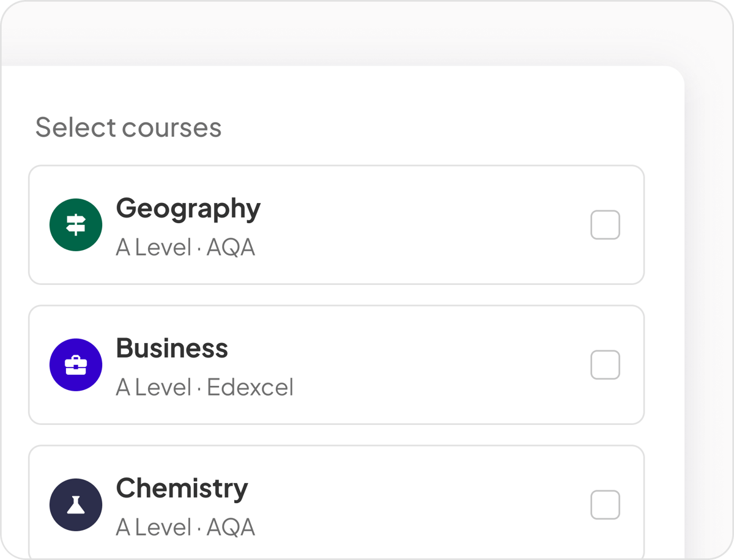Click the 'A Level · AQA' text under Chemistry
The width and height of the screenshot is (734, 560).
click(x=185, y=528)
